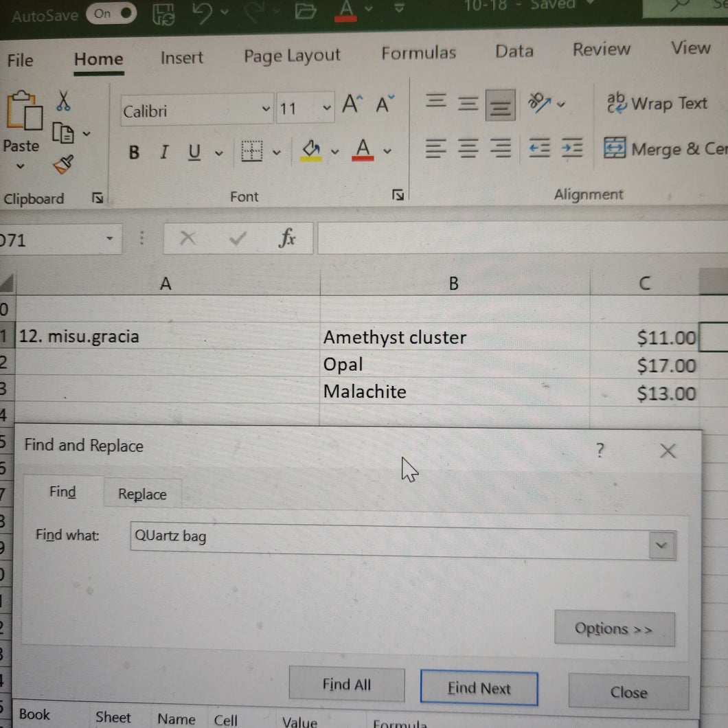728x728 pixels.
Task: Click the Cut scissors icon
Action: [x=63, y=101]
